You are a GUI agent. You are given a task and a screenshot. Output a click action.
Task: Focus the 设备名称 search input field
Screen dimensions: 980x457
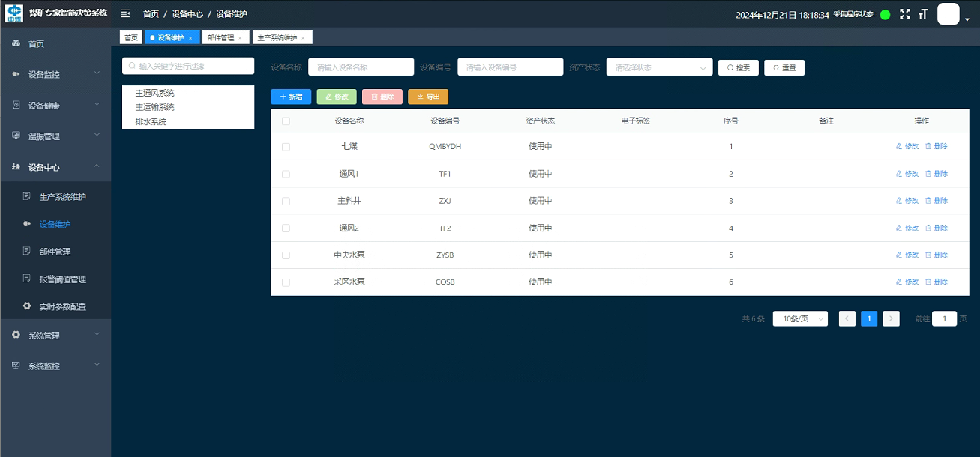(x=361, y=67)
